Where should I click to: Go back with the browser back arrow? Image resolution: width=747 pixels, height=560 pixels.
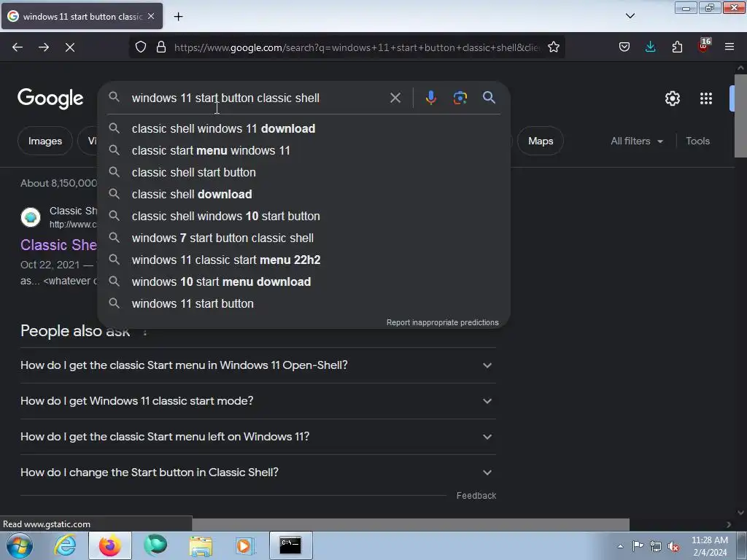click(18, 47)
